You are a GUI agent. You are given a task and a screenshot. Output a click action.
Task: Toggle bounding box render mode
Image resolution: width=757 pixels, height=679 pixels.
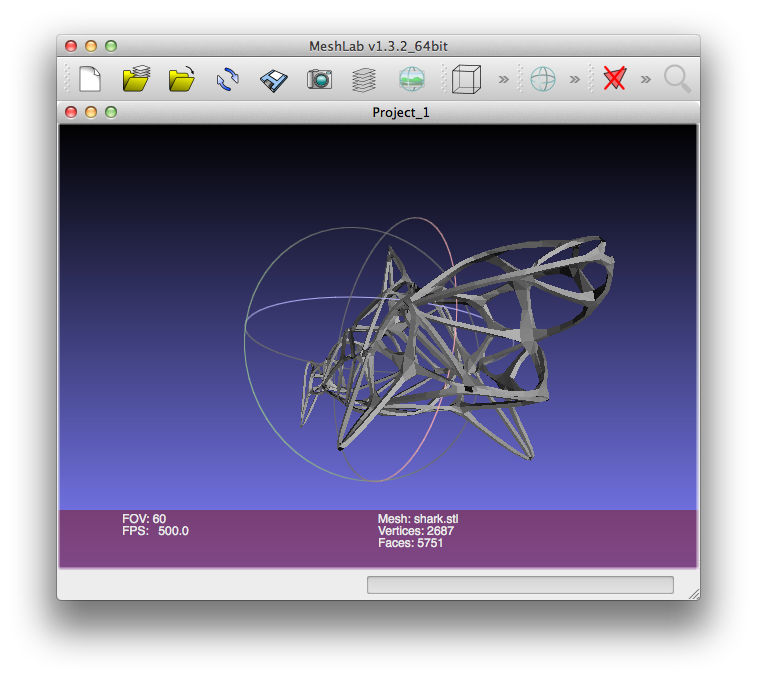(466, 79)
